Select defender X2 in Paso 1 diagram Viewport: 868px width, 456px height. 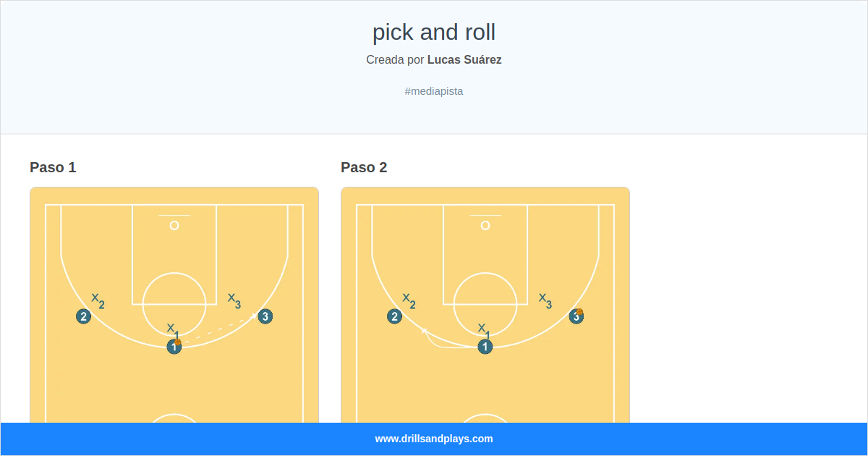tap(96, 300)
